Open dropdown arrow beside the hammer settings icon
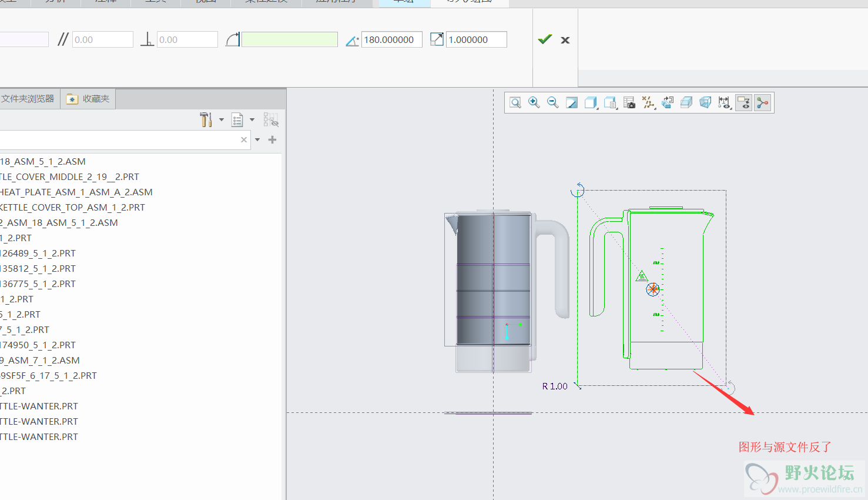The height and width of the screenshot is (500, 868). [x=222, y=120]
